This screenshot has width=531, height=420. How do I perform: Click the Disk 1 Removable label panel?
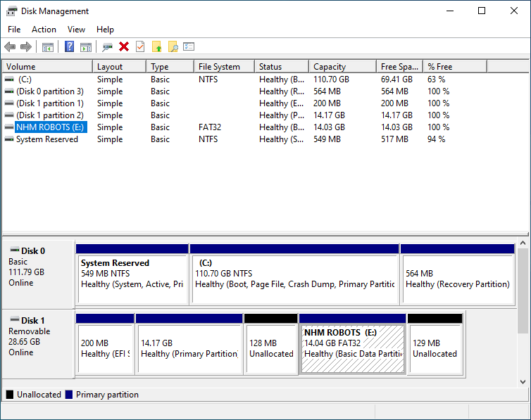38,344
